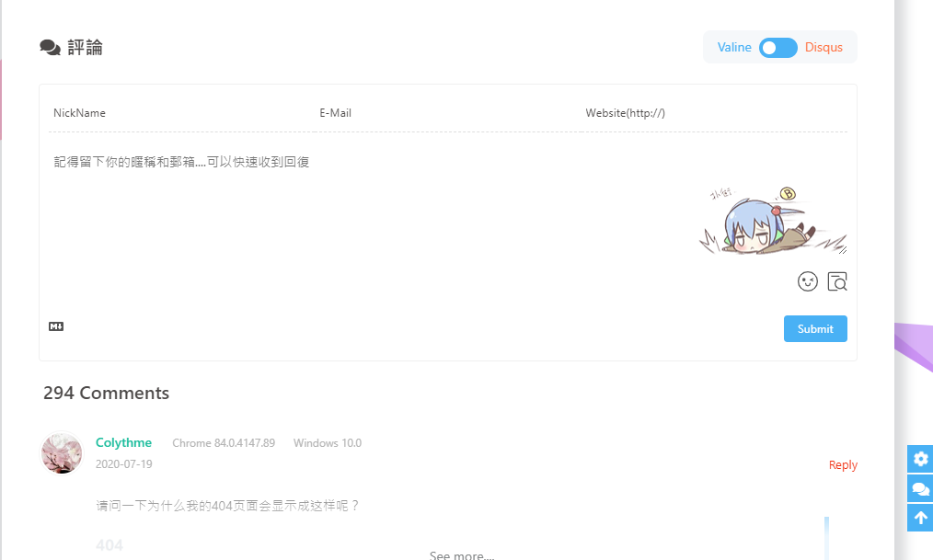Toggle the Valine/Disqus comment switch
This screenshot has width=933, height=560.
pyautogui.click(x=777, y=48)
